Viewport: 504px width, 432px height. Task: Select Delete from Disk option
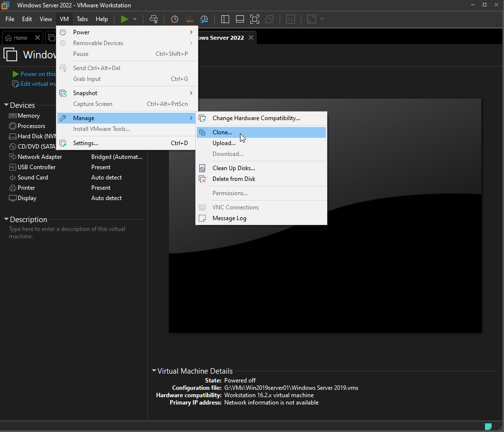point(261,179)
